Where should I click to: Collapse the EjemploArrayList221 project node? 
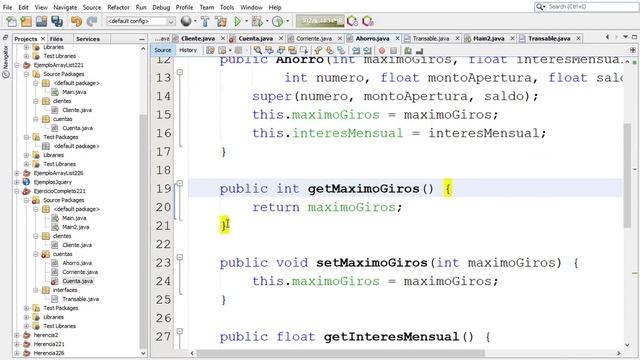pos(17,65)
